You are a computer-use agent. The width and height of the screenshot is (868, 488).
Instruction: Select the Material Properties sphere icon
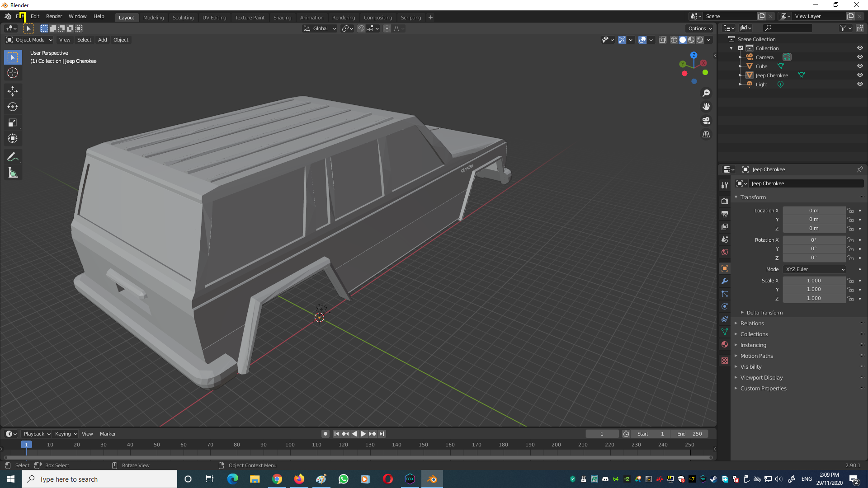coord(725,344)
